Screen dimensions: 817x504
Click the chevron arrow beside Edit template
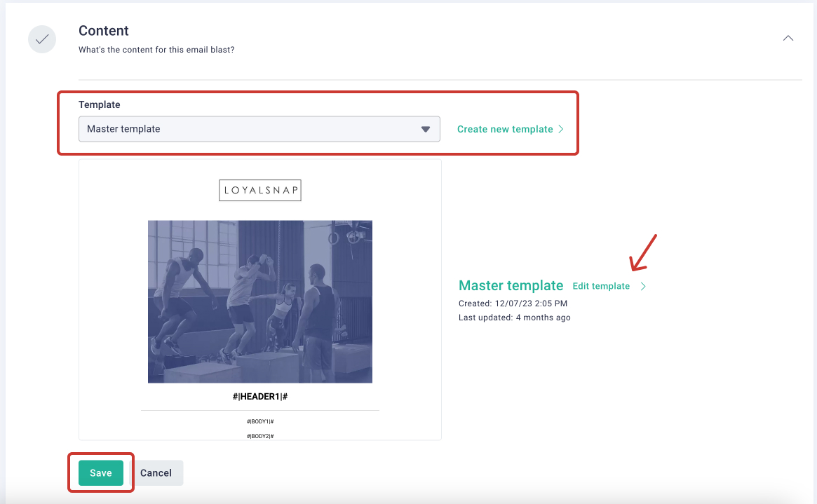tap(643, 286)
